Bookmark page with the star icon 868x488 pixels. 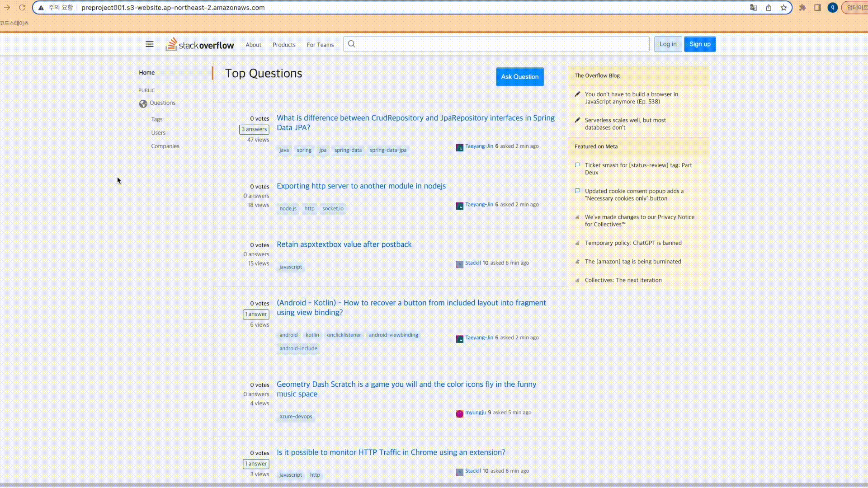784,8
